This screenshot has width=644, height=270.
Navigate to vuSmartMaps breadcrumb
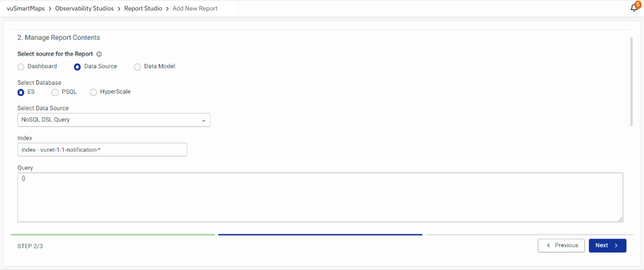coord(26,9)
